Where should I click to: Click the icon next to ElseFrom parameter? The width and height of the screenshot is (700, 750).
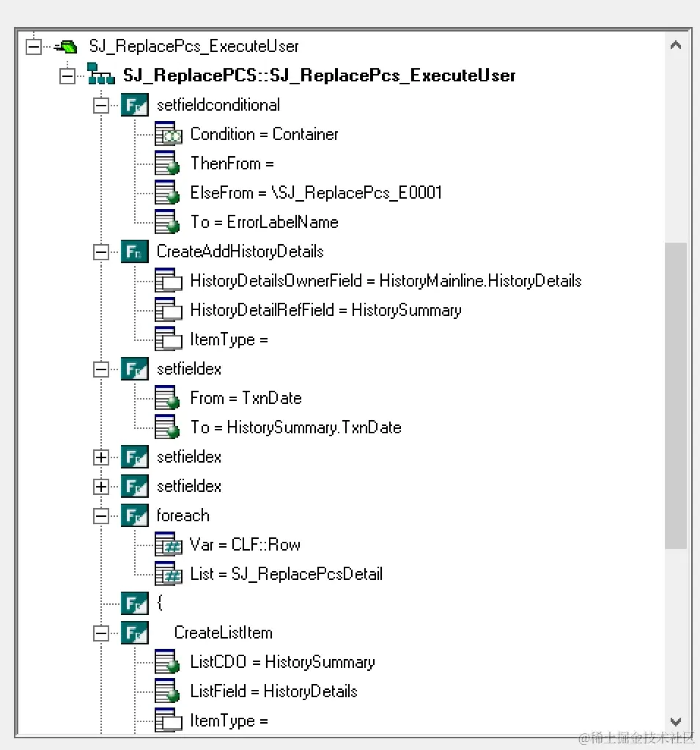coord(167,192)
